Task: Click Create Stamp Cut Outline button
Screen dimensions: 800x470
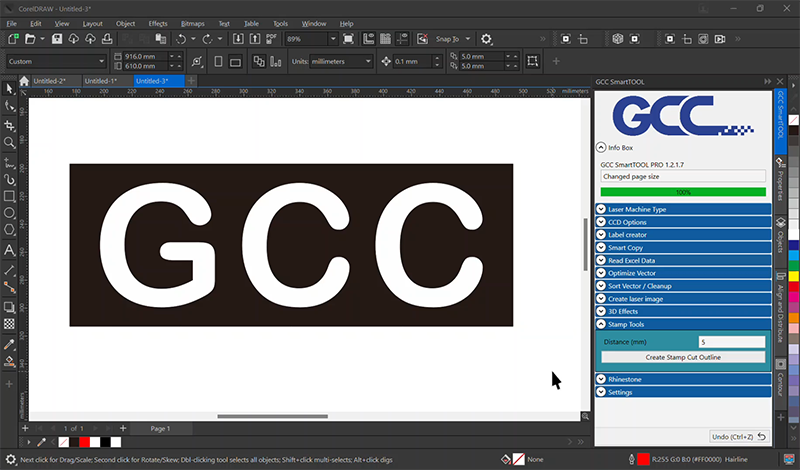Action: 683,357
